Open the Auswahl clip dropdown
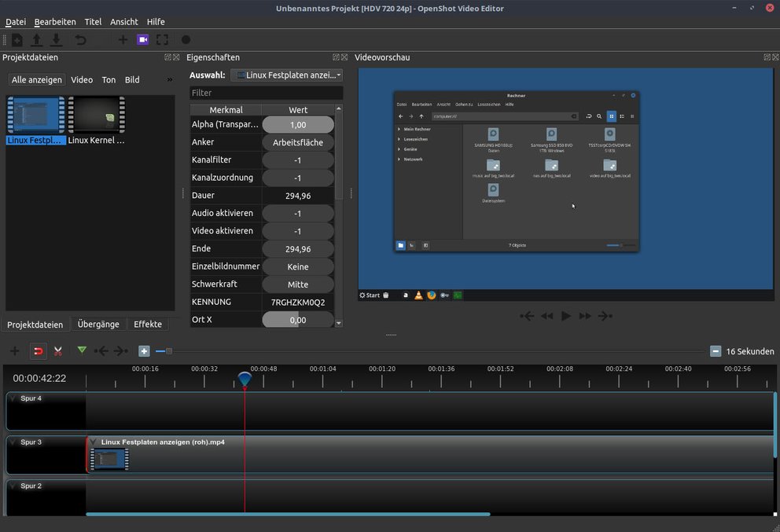780x532 pixels. pos(286,75)
